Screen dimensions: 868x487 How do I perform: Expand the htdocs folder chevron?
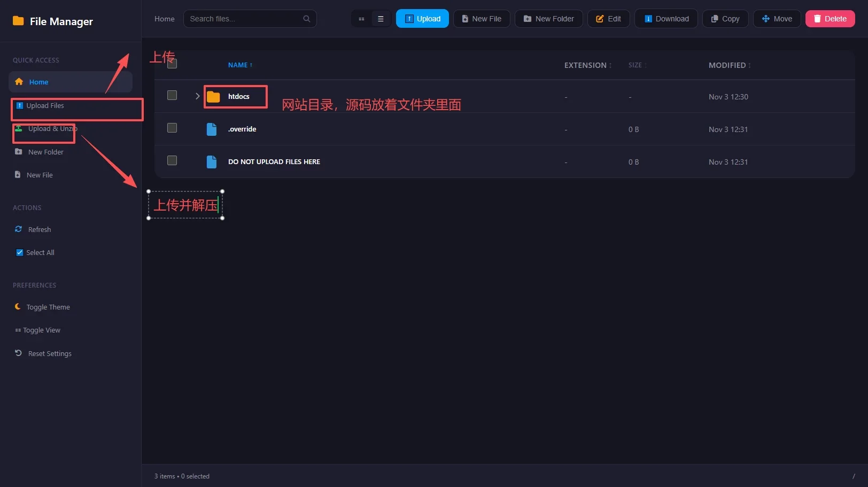(x=197, y=96)
